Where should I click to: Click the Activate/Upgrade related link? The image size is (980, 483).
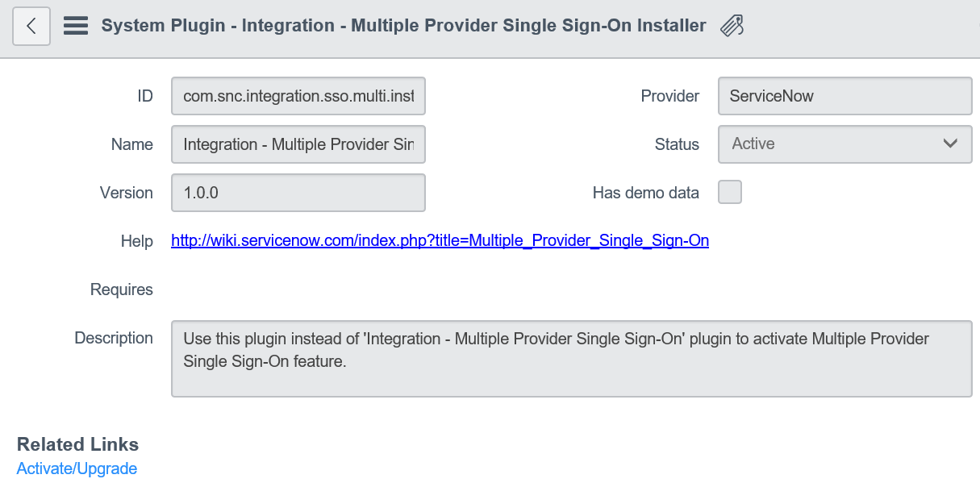coord(77,468)
